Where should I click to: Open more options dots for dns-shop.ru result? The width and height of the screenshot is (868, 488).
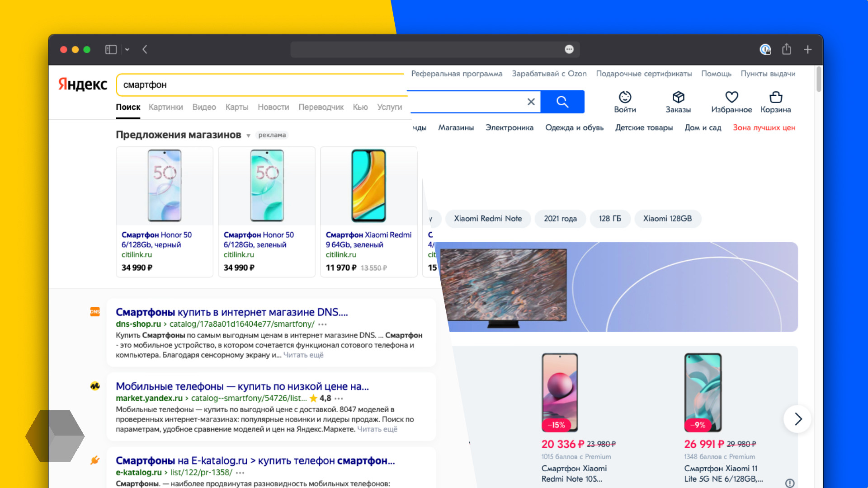pyautogui.click(x=322, y=324)
